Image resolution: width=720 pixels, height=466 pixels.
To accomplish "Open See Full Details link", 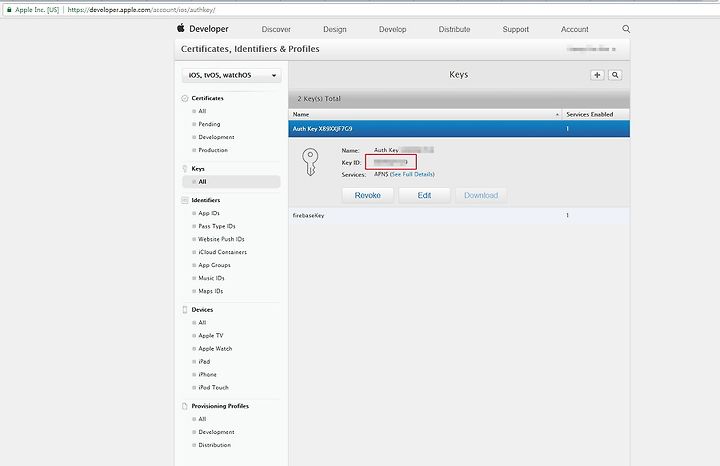I will click(412, 174).
